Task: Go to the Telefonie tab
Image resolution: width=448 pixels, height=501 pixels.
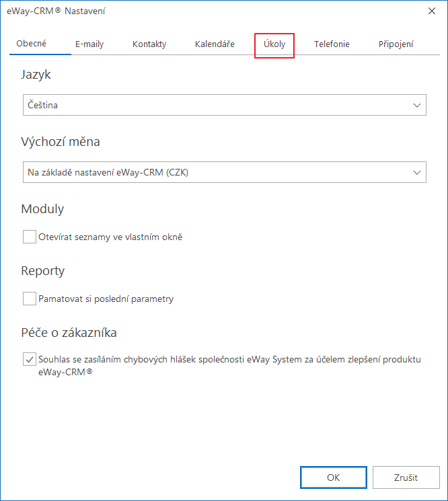Action: [332, 44]
